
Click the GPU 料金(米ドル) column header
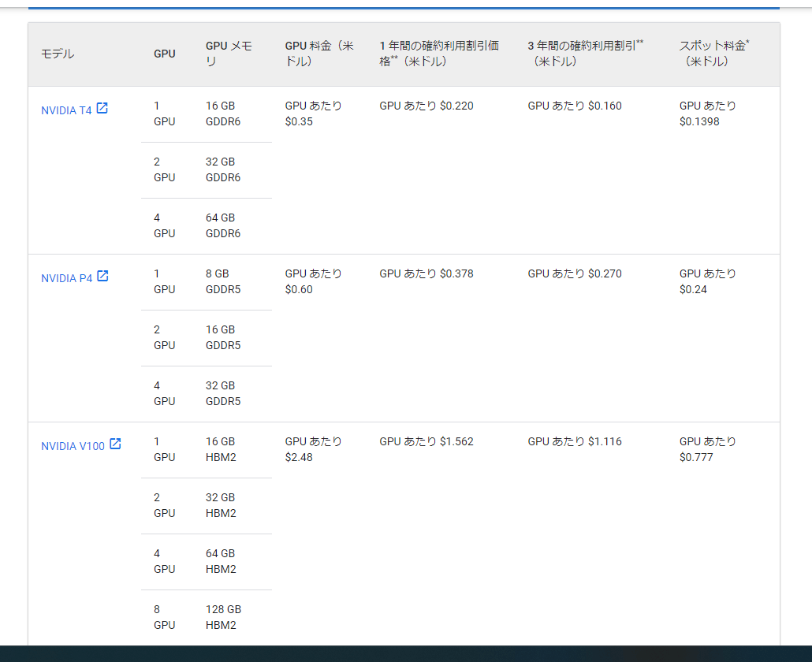click(319, 54)
